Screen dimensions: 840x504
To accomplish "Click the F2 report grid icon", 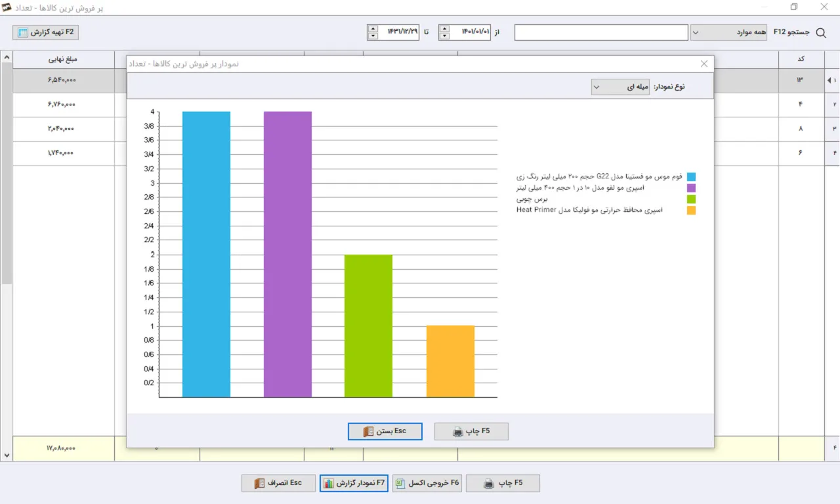I will click(x=23, y=32).
